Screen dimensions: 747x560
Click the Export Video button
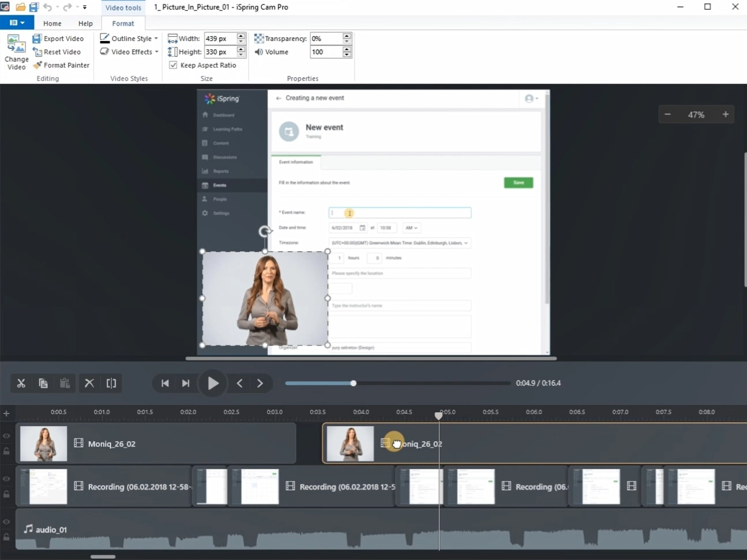58,39
